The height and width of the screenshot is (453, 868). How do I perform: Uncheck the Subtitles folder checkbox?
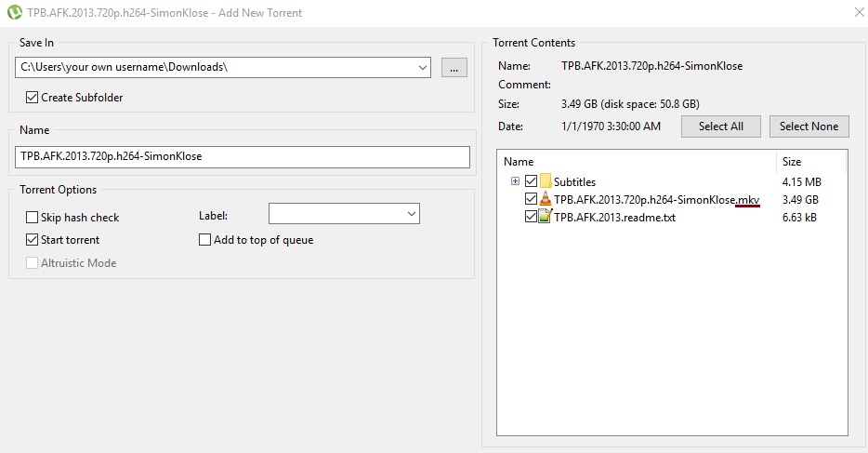pos(531,181)
